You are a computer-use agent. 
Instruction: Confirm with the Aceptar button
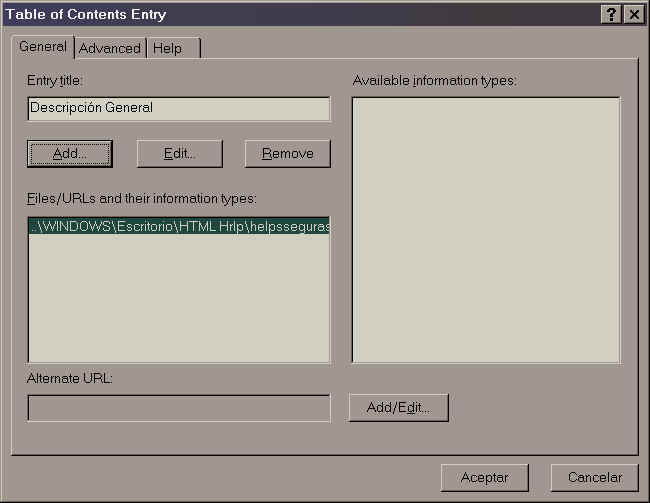[x=485, y=477]
